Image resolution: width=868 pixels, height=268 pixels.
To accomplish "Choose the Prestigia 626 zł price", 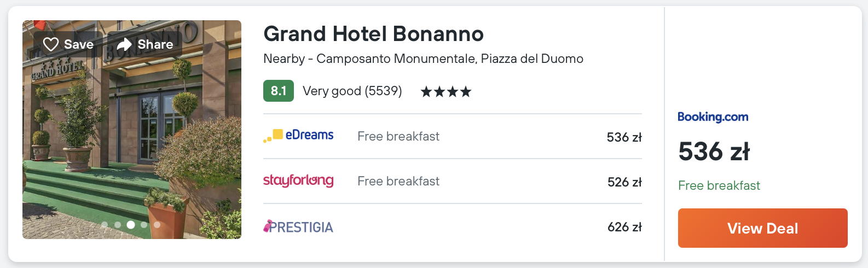I will click(x=624, y=227).
